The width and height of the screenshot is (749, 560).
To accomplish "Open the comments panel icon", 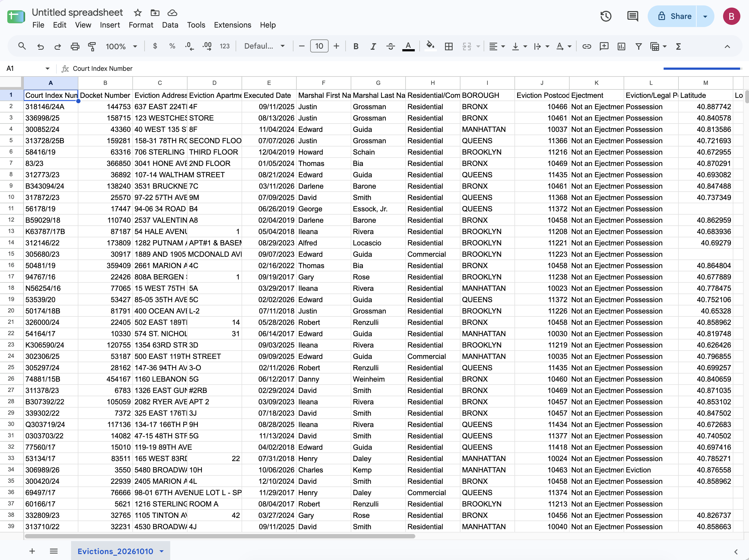I will click(x=633, y=16).
